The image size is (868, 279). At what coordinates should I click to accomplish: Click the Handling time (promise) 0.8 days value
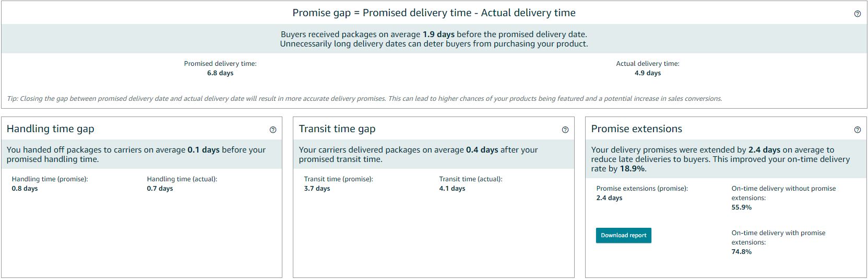coord(25,189)
